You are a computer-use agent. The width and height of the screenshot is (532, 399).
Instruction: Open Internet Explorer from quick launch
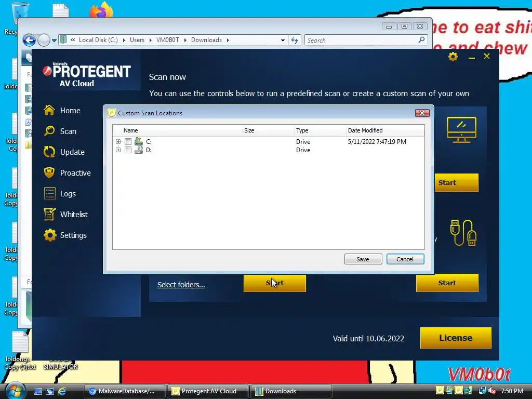tap(62, 391)
